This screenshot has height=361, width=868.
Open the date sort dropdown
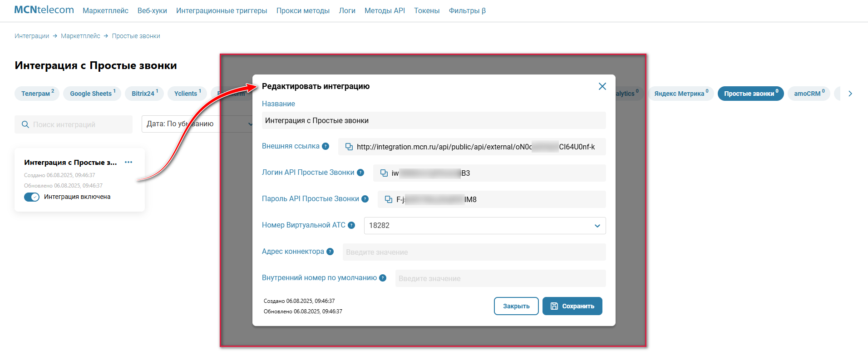click(198, 124)
